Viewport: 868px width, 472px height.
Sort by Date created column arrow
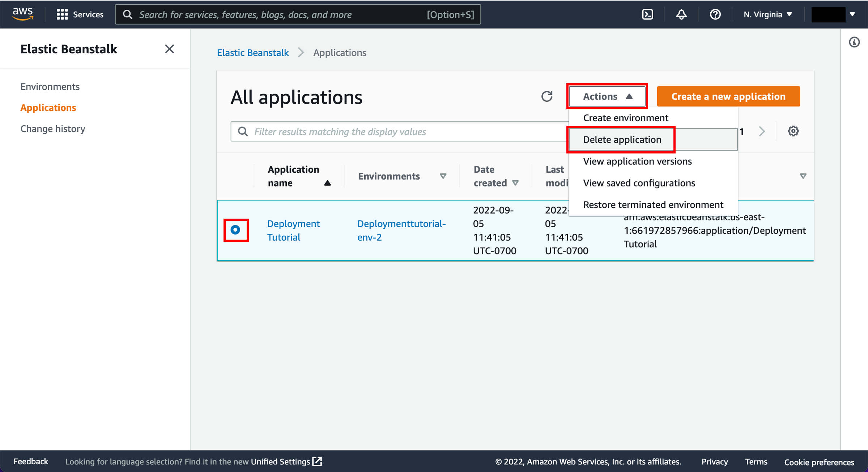coord(515,183)
